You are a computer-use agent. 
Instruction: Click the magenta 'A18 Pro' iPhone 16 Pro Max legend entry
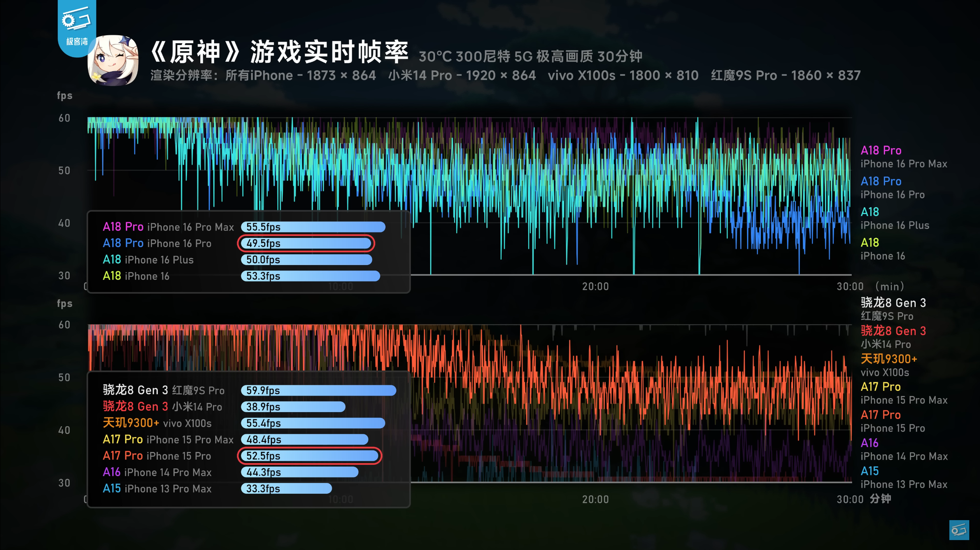(904, 157)
